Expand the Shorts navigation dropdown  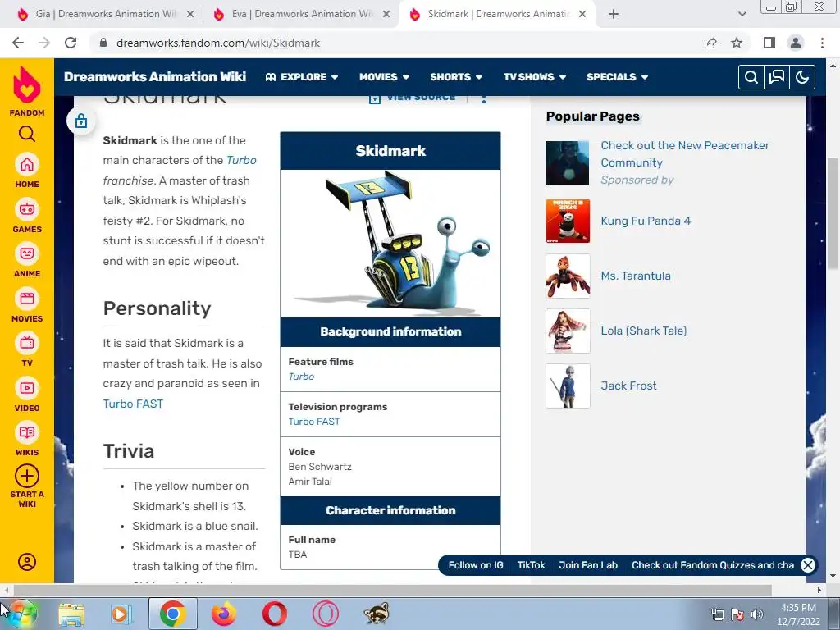(x=456, y=77)
